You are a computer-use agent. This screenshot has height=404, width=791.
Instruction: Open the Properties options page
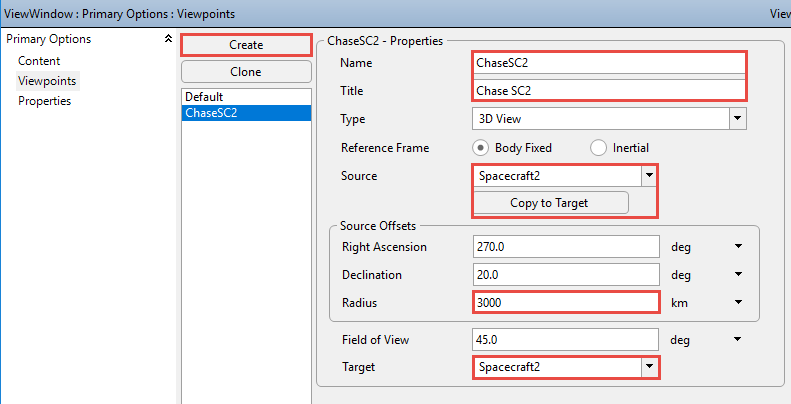click(44, 101)
